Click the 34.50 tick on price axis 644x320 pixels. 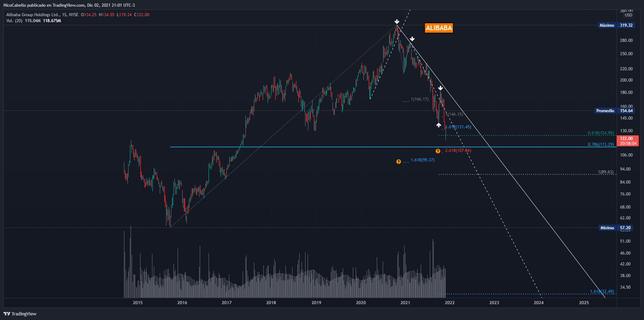click(x=625, y=287)
